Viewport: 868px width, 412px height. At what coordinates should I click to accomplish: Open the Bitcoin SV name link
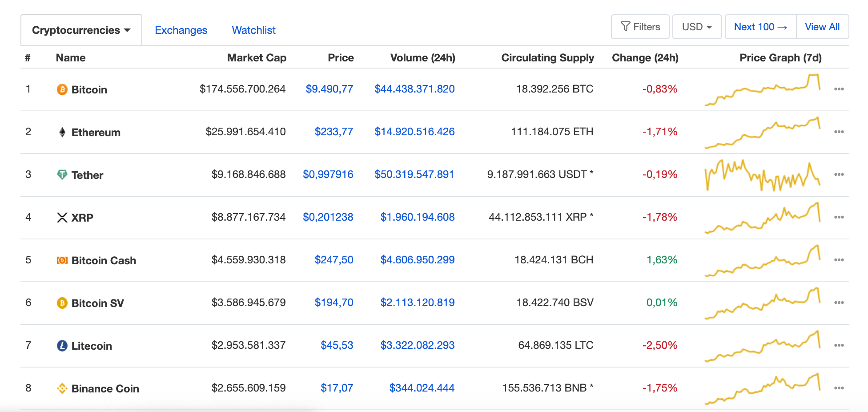click(97, 303)
